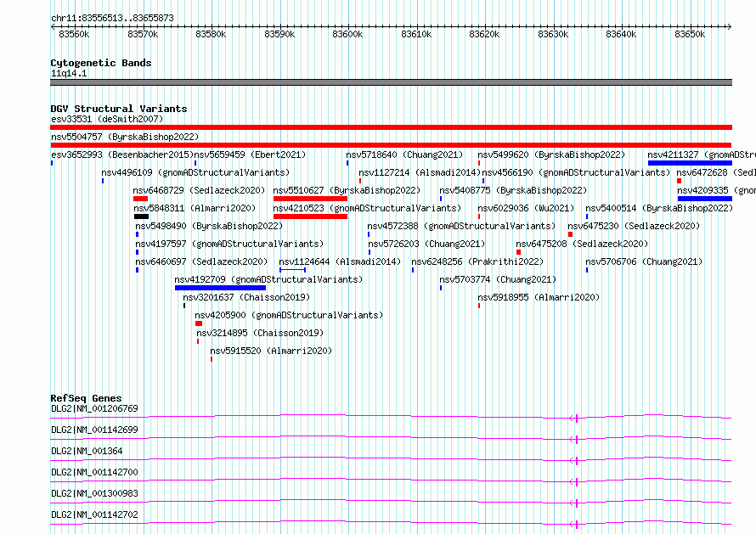The width and height of the screenshot is (756, 534).
Task: Open variant nsv5498490 (ByrskaBishop2022)
Action: pos(209,226)
